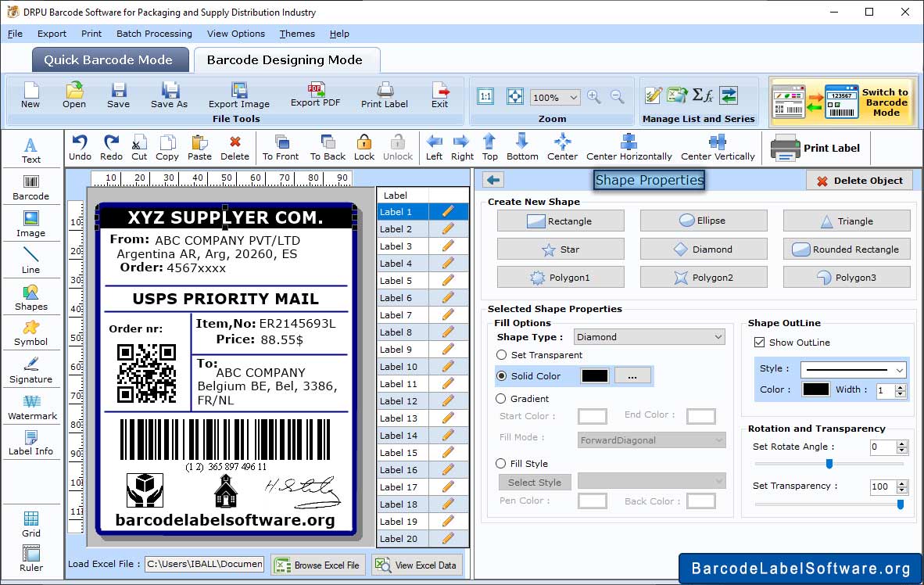Viewport: 924px width, 585px height.
Task: Save the current label
Action: pos(119,95)
